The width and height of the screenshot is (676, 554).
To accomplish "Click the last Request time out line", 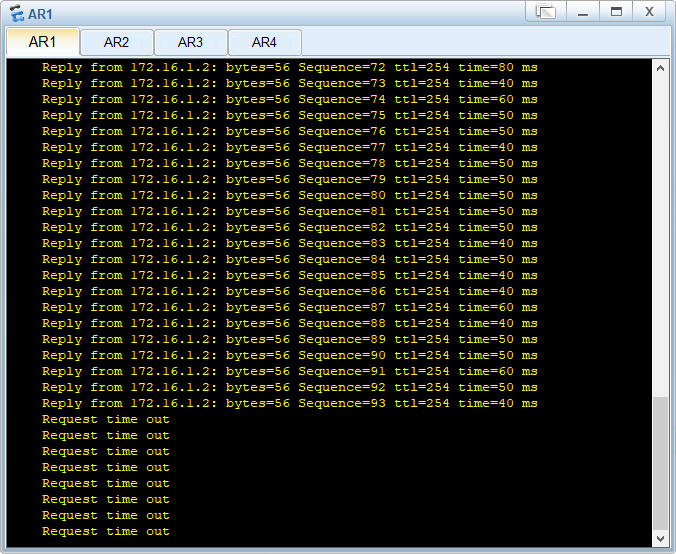I will click(106, 531).
